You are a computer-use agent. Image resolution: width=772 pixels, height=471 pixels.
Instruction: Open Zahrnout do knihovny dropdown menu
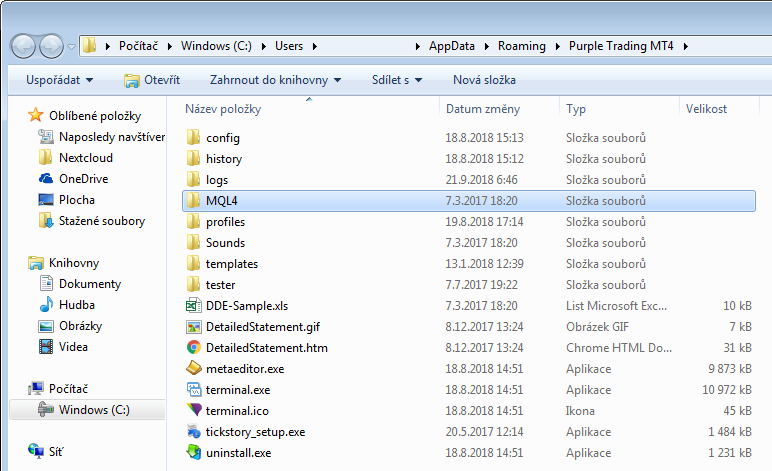pos(275,80)
